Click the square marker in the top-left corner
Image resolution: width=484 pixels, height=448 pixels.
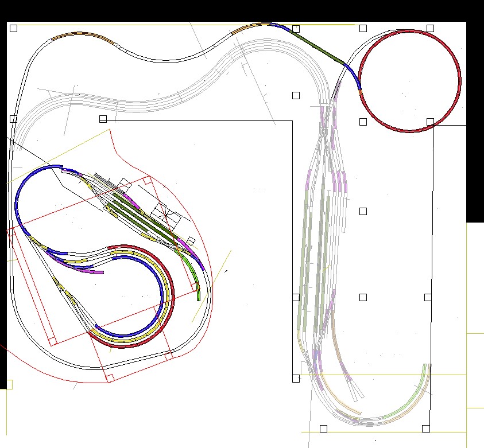point(13,28)
